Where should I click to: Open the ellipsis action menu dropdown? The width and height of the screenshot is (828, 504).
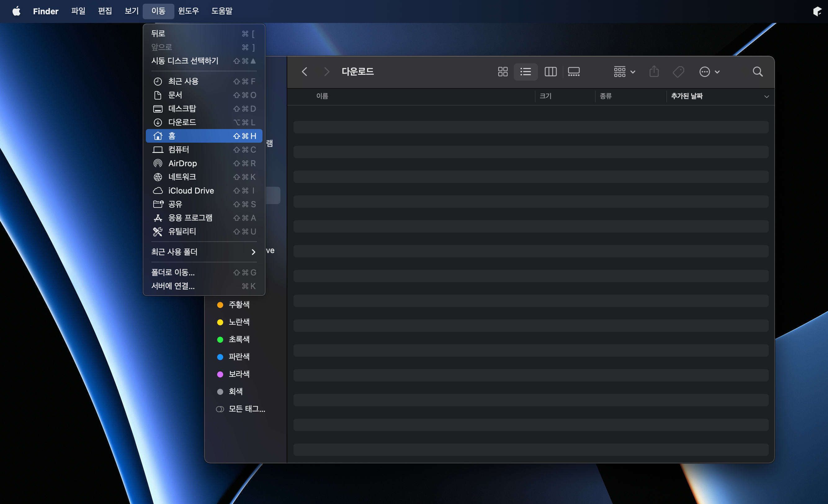tap(709, 72)
